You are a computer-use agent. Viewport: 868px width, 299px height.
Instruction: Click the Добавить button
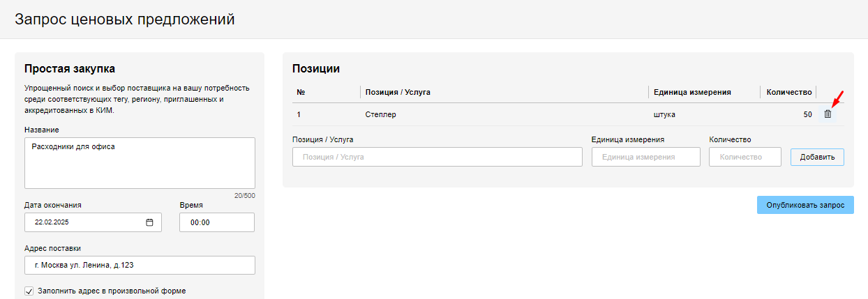pos(817,157)
